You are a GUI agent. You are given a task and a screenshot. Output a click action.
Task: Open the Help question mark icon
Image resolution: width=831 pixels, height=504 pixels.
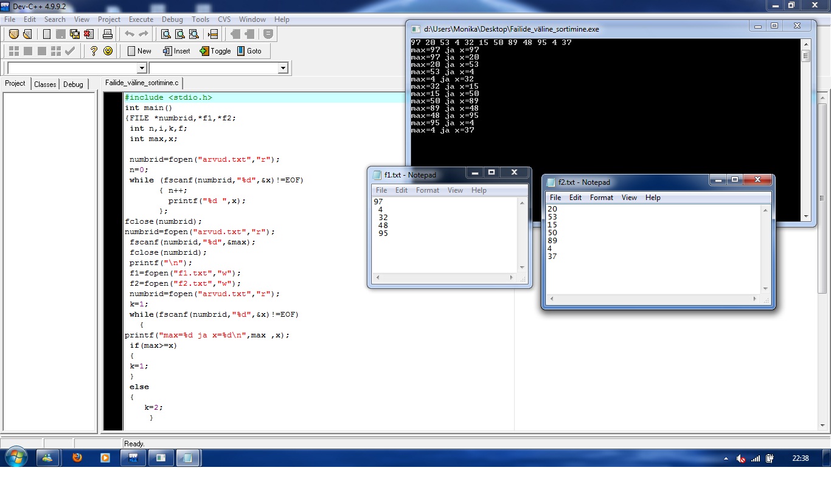[x=94, y=51]
